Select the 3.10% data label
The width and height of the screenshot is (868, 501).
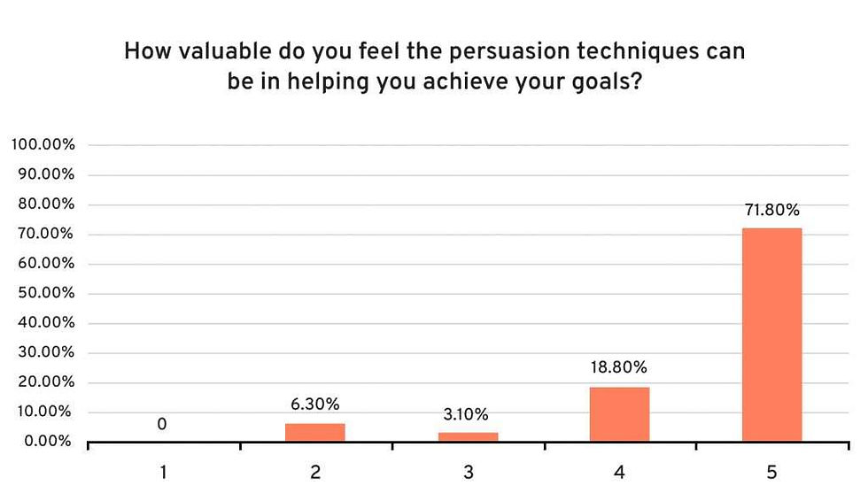466,414
